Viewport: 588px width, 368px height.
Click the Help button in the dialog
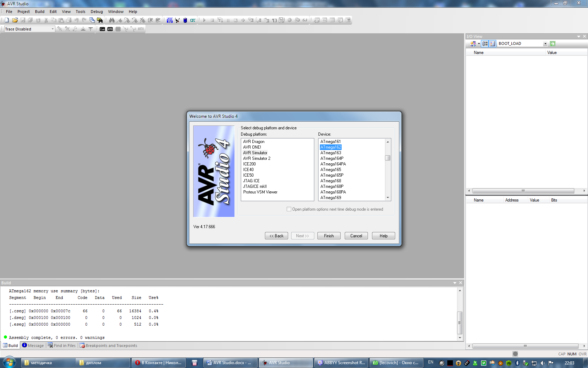pyautogui.click(x=384, y=236)
